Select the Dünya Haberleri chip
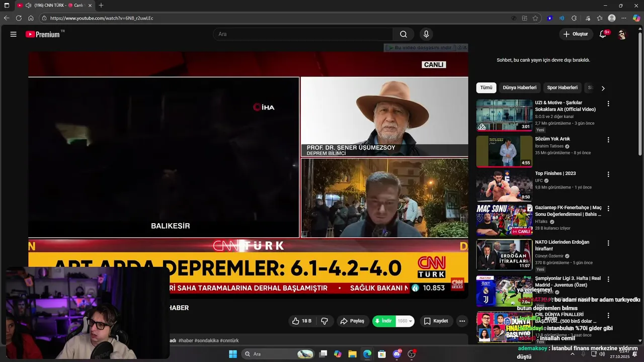This screenshot has height=362, width=644. (x=520, y=87)
